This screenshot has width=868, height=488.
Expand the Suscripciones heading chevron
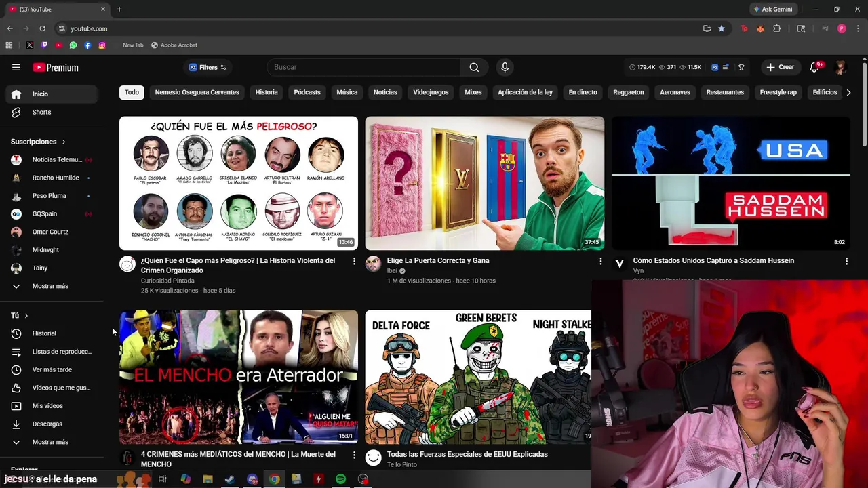pos(64,142)
